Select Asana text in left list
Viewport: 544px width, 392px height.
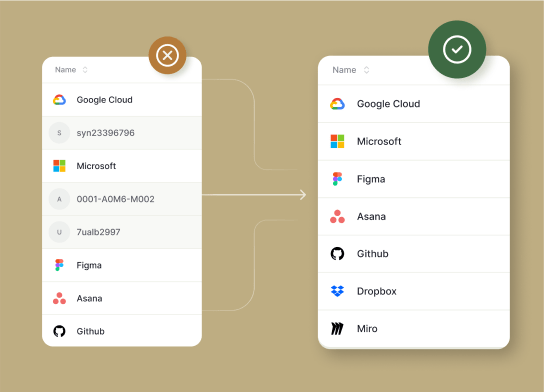(90, 298)
